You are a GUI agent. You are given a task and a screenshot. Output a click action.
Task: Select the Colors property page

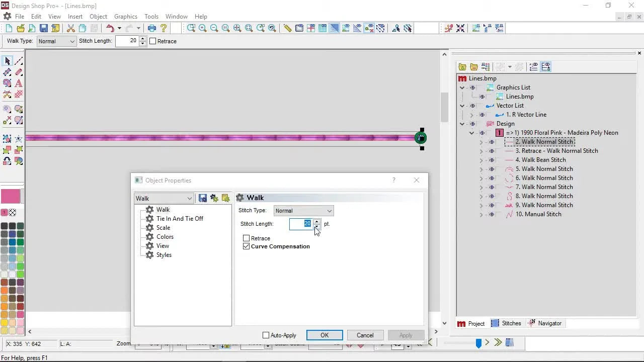[165, 237]
